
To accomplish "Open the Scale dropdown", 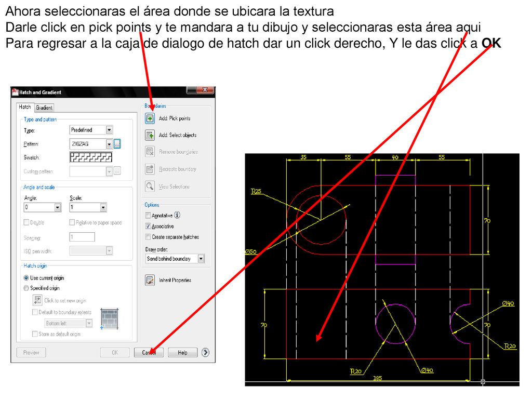I will coord(103,207).
